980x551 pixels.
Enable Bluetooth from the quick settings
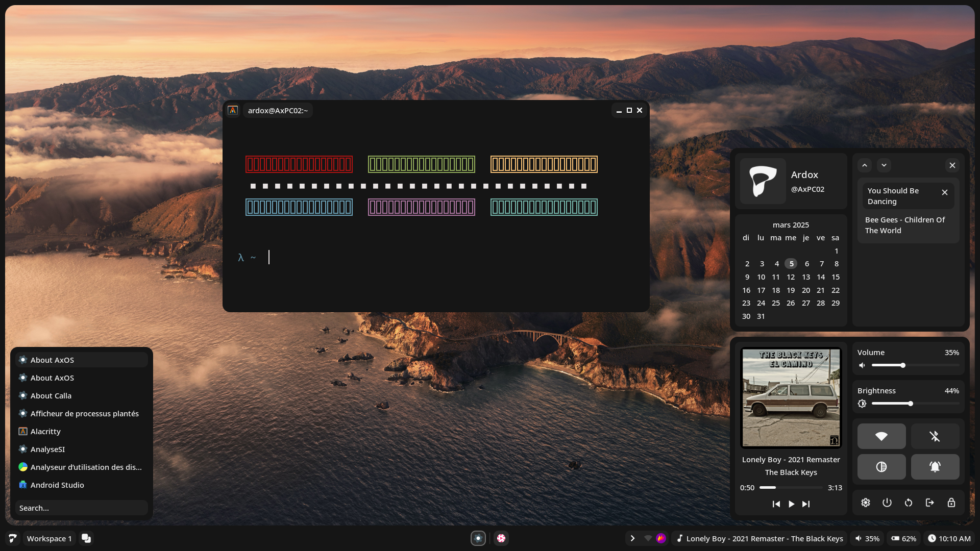pos(935,436)
